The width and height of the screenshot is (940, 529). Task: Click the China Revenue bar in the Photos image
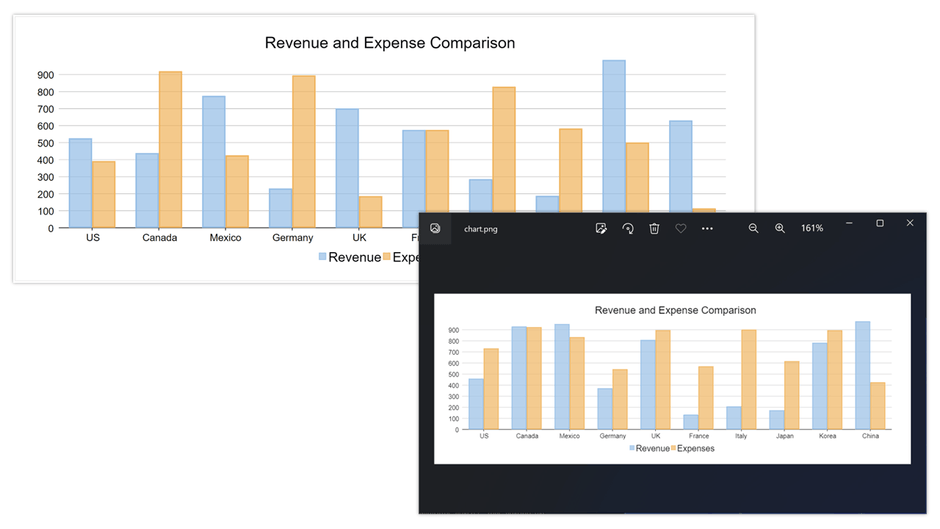coord(862,375)
